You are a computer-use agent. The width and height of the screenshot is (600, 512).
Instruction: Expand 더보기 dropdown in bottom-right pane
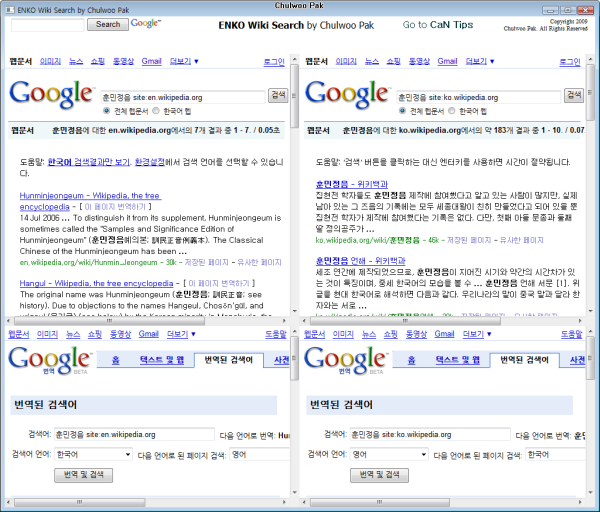click(477, 334)
